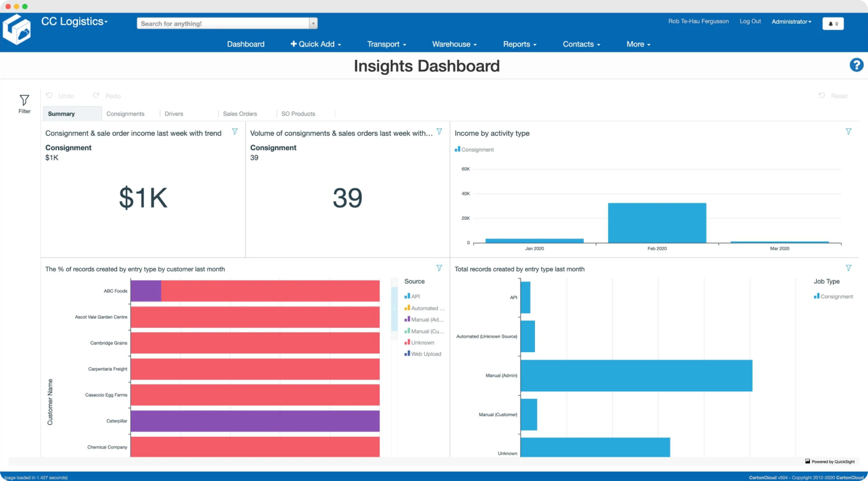The image size is (868, 481).
Task: Switch to the Consignments tab
Action: [x=127, y=113]
